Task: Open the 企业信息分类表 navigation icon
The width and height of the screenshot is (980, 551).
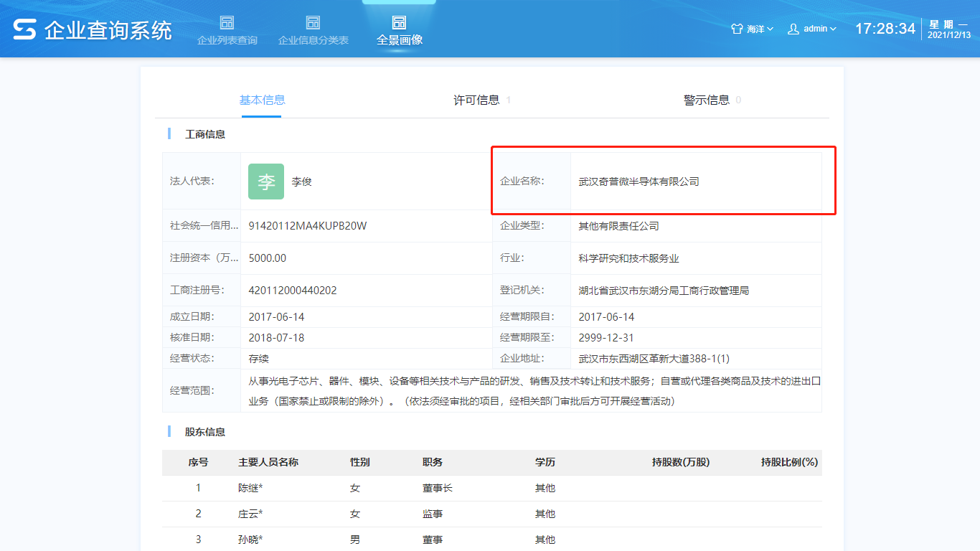Action: coord(313,22)
